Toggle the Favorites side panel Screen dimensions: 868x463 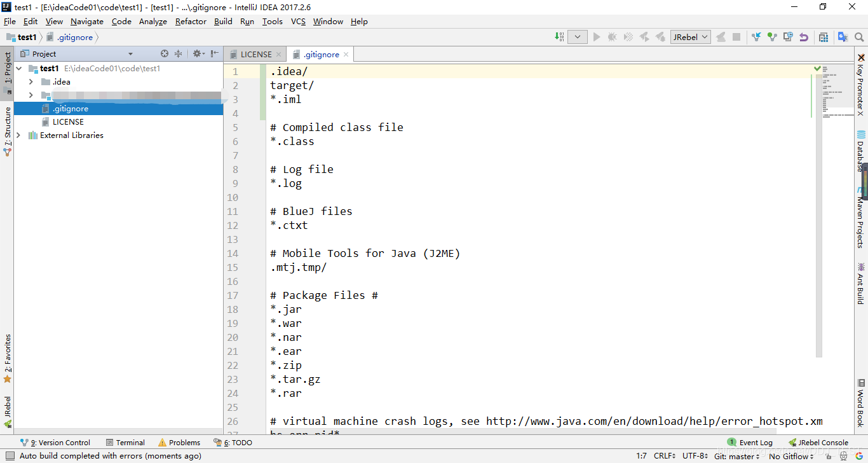[x=7, y=358]
